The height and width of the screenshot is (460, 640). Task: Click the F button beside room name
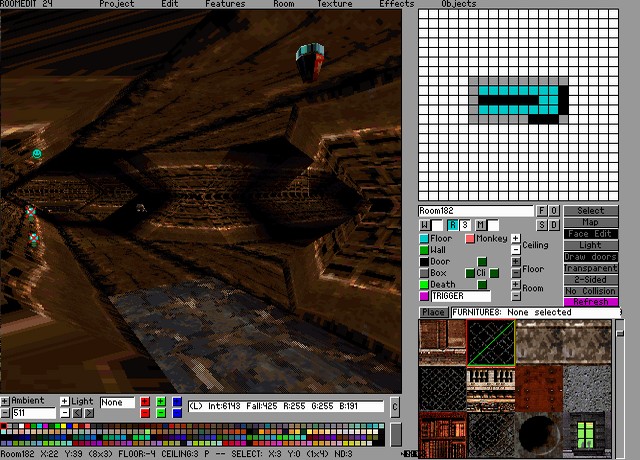click(542, 211)
